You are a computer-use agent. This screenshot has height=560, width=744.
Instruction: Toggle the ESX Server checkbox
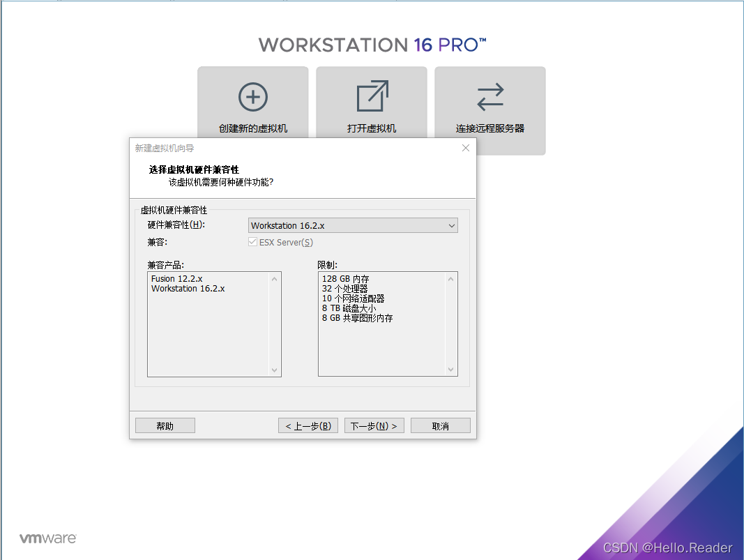click(252, 242)
